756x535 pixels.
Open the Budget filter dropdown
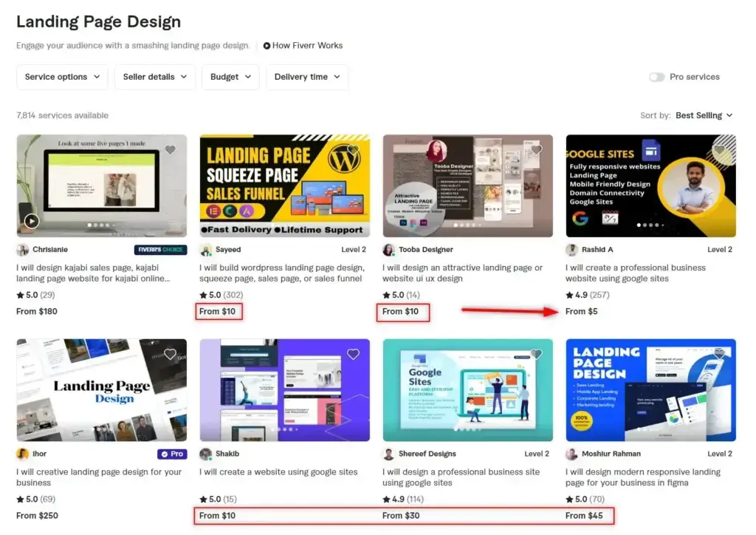click(230, 77)
